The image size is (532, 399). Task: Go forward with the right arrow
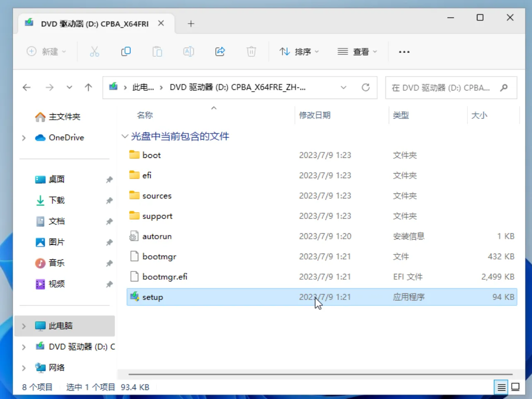point(50,87)
